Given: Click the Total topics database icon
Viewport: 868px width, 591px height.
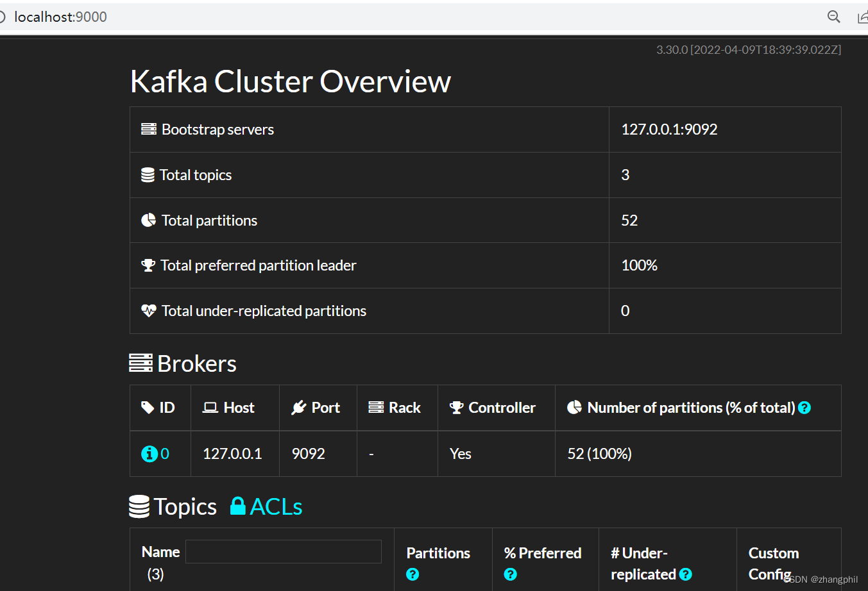Looking at the screenshot, I should [x=148, y=175].
